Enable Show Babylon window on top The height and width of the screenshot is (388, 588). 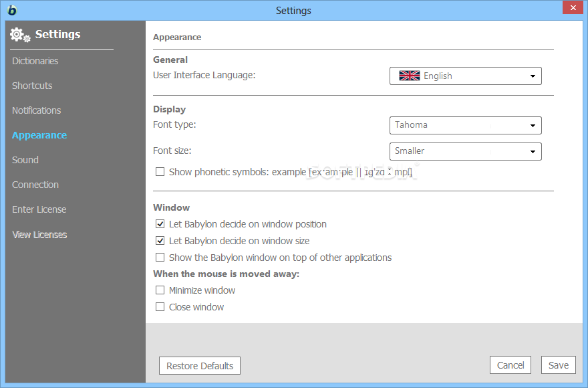coord(160,258)
